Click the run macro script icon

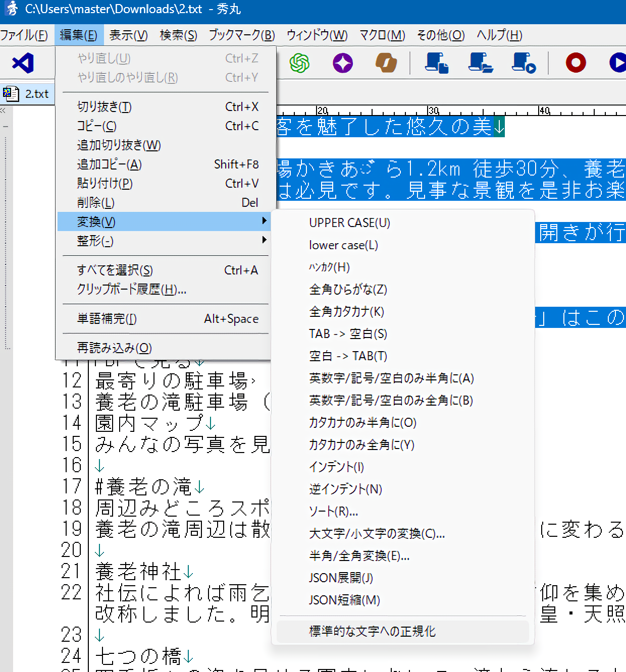coord(524,63)
